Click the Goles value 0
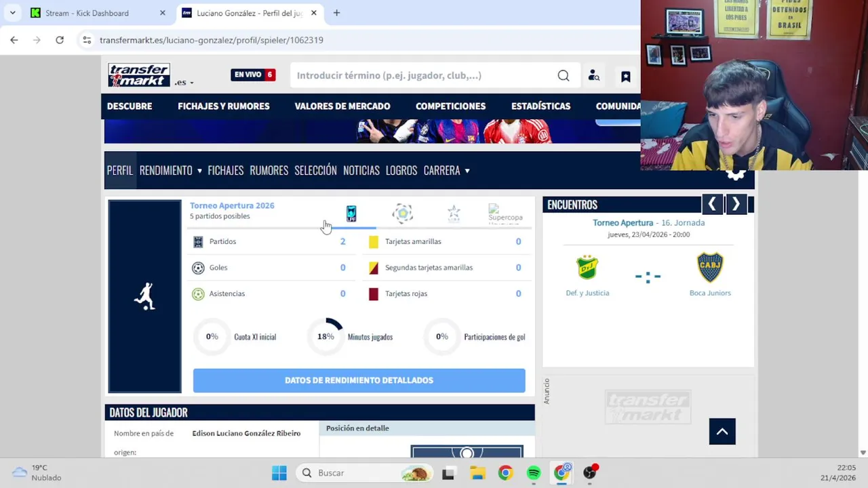 342,268
